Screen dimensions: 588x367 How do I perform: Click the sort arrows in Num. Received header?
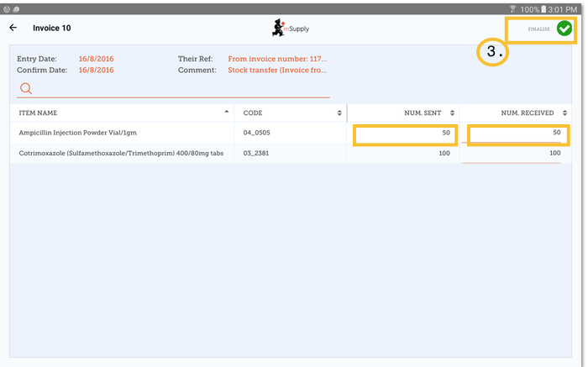565,113
